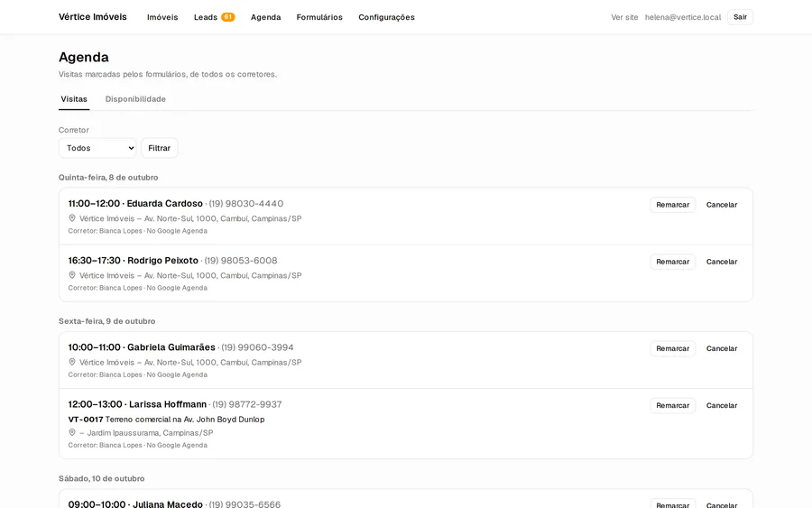
Task: Remarcar Larissa Hoffmann's 12:00 visit
Action: click(x=673, y=405)
